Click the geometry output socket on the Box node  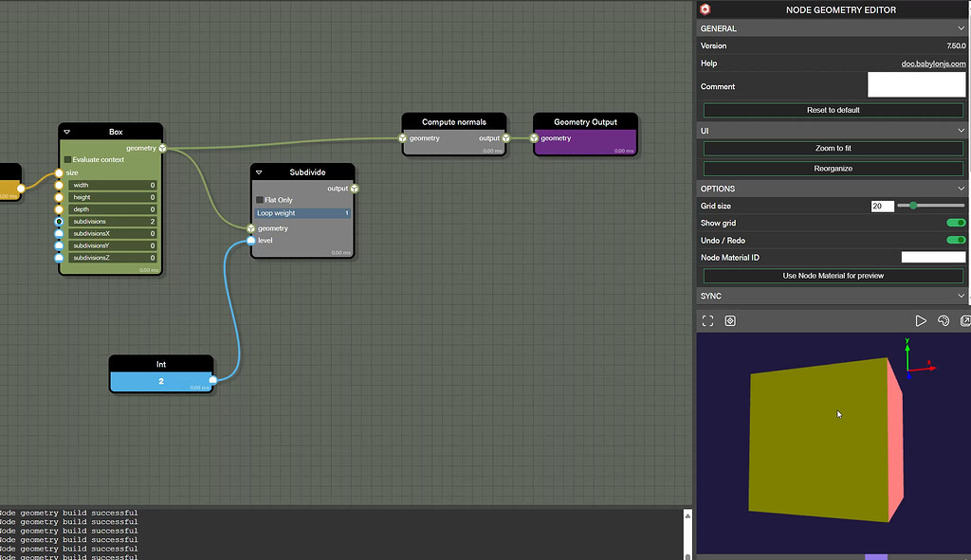pyautogui.click(x=162, y=148)
